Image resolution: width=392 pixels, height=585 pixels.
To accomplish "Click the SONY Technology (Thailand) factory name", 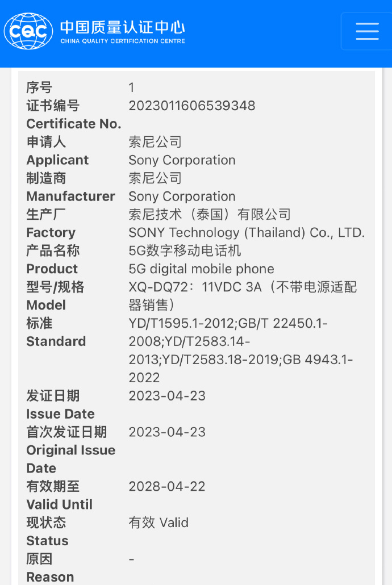I will 247,232.
